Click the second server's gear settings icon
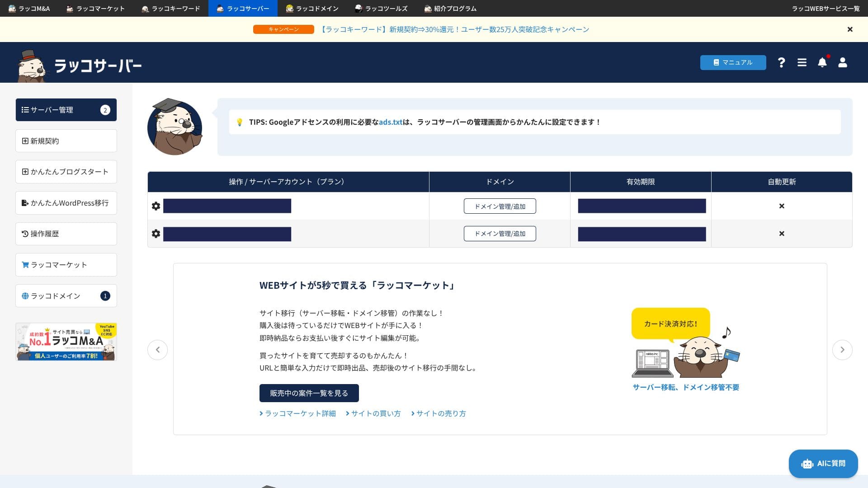The width and height of the screenshot is (868, 488). pos(156,234)
